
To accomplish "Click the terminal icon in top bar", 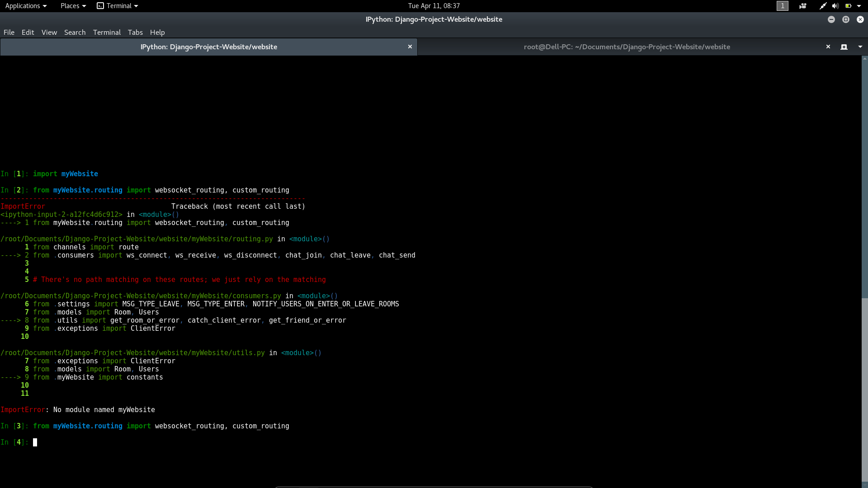I will [x=100, y=6].
